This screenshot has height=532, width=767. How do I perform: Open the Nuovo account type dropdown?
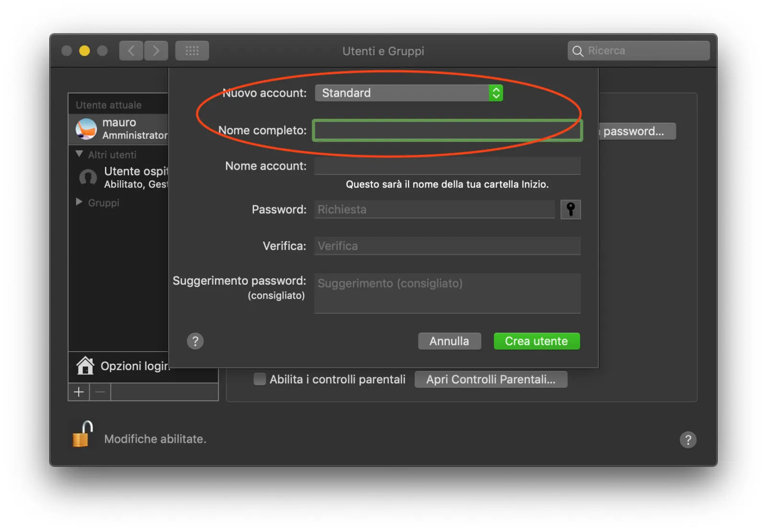tap(409, 93)
